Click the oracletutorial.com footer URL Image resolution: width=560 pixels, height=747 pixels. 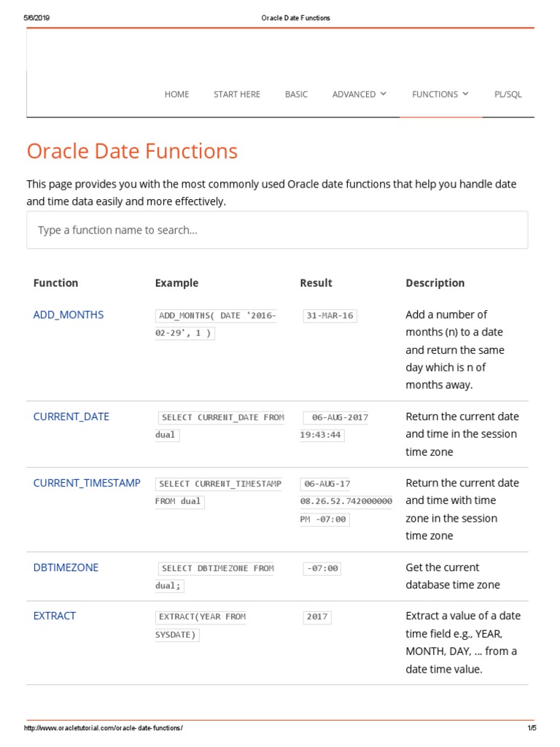pyautogui.click(x=104, y=729)
